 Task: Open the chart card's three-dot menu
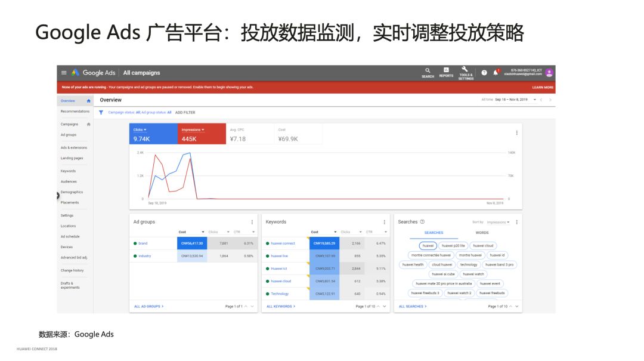click(x=516, y=133)
